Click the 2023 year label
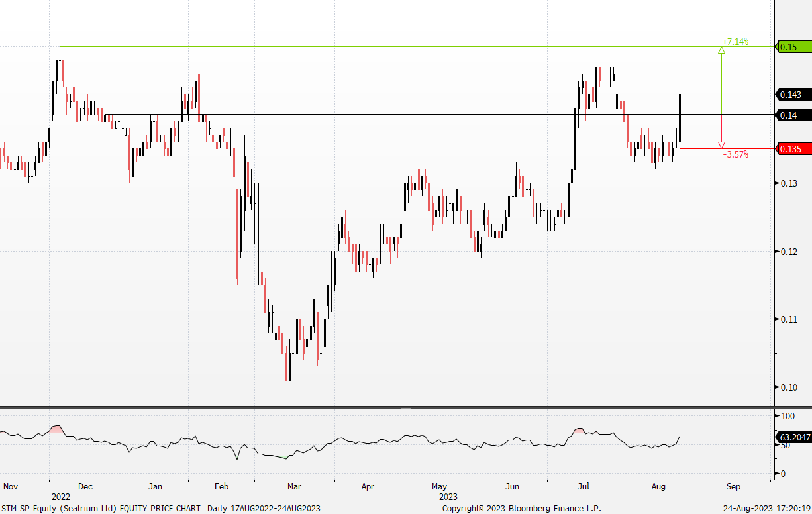This screenshot has width=812, height=514. pos(449,496)
